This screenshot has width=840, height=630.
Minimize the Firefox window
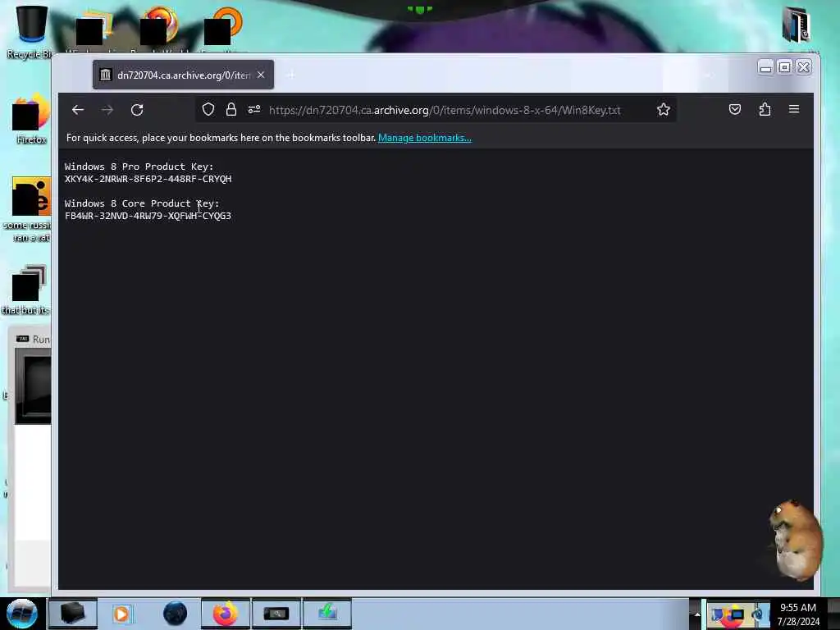(x=765, y=67)
